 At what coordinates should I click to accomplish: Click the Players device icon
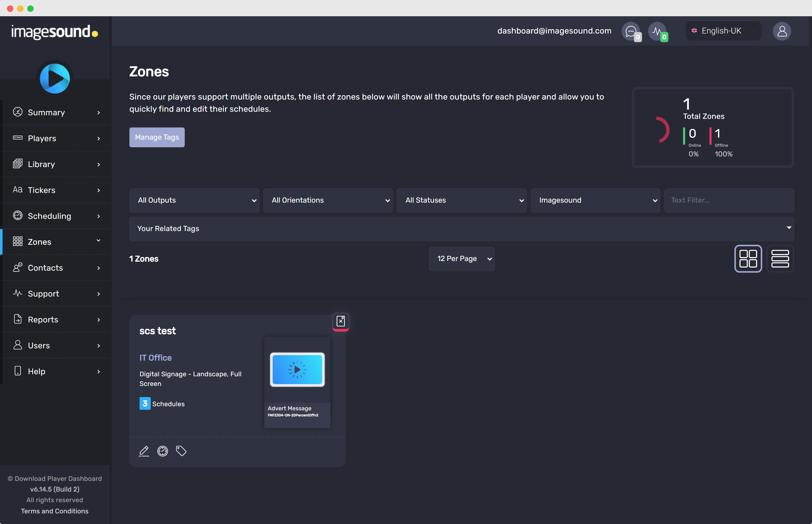(x=18, y=138)
